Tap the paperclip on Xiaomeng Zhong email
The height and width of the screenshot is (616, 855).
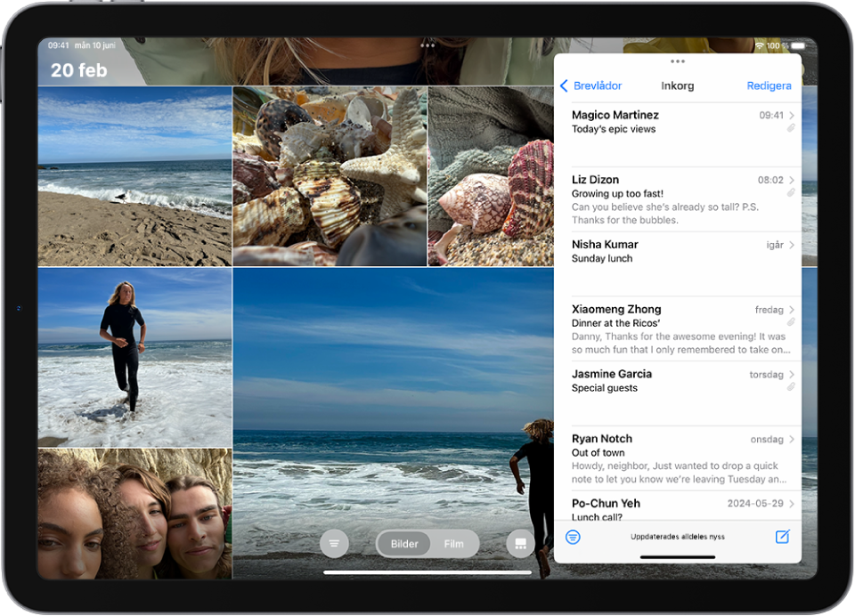tap(791, 322)
